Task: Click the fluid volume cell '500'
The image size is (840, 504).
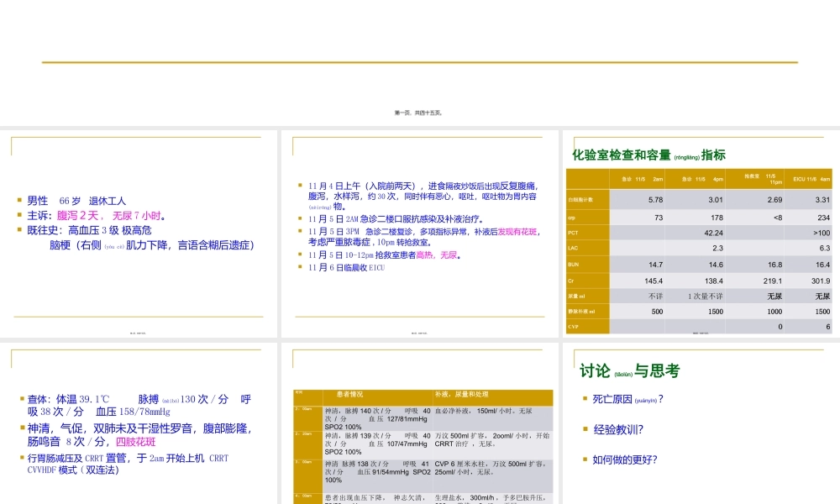Action: [x=637, y=311]
